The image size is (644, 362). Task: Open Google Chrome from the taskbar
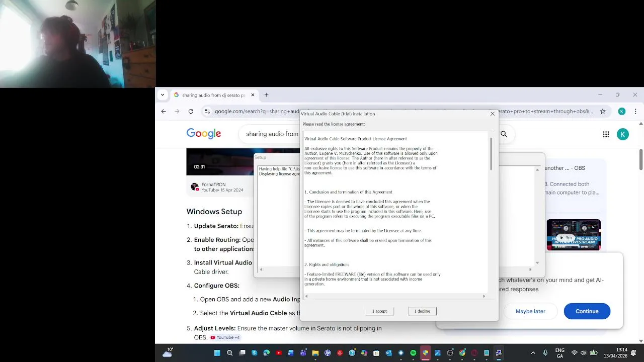[462, 353]
